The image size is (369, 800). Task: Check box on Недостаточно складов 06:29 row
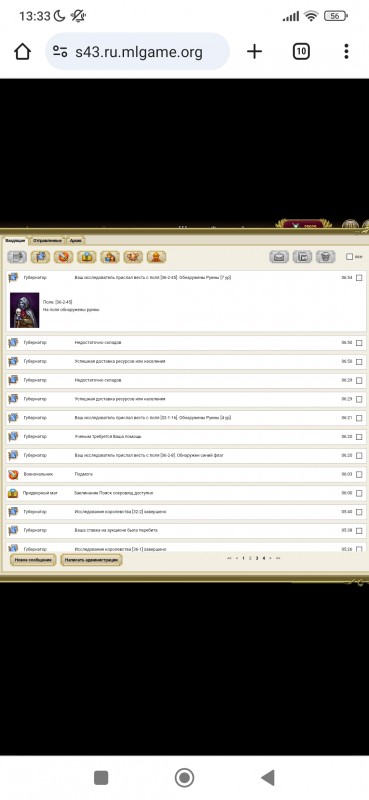(359, 381)
